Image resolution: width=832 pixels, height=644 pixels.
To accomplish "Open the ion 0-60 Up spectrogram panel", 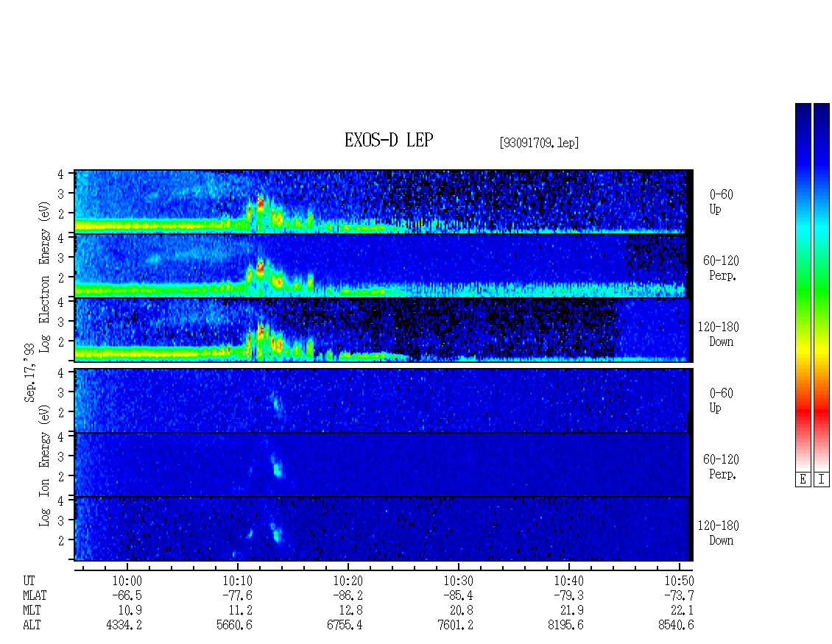I will point(384,400).
